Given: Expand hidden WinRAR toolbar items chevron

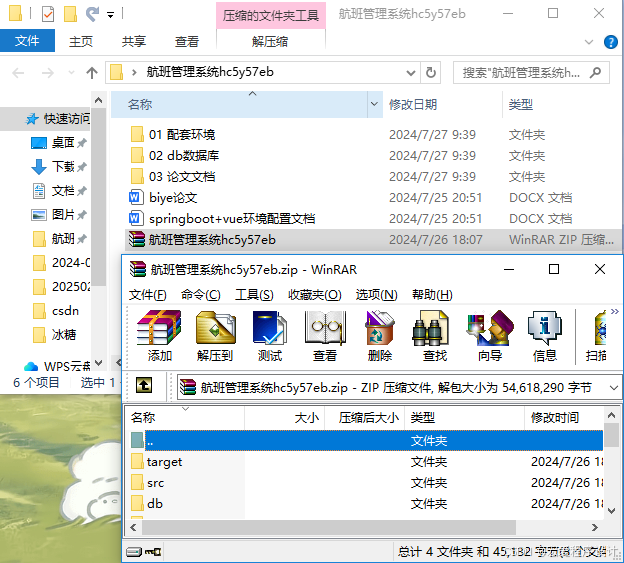Looking at the screenshot, I should click(x=615, y=311).
